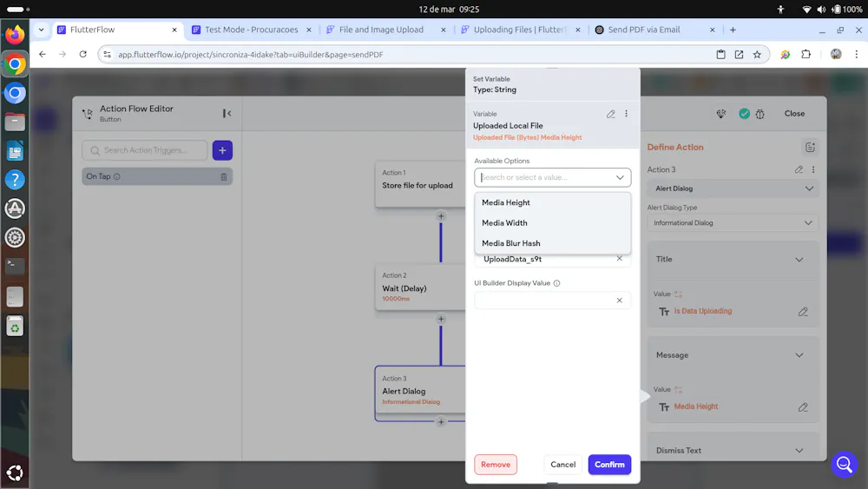The image size is (868, 489).
Task: Open Action 3 three-dot menu
Action: [813, 169]
